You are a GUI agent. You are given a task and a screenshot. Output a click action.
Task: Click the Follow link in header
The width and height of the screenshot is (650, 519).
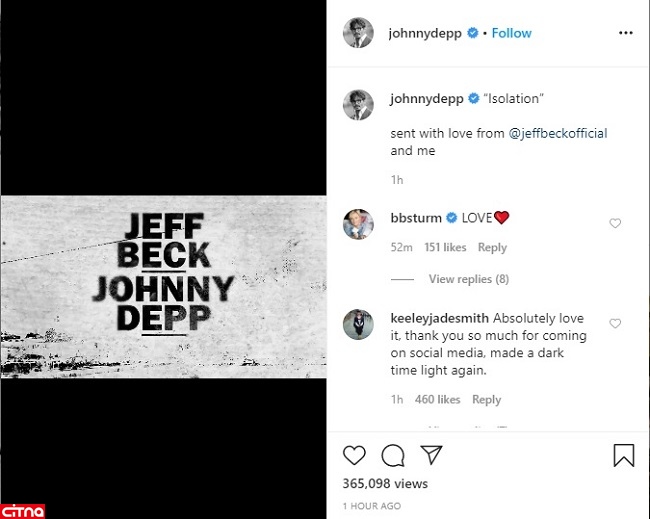click(x=511, y=33)
